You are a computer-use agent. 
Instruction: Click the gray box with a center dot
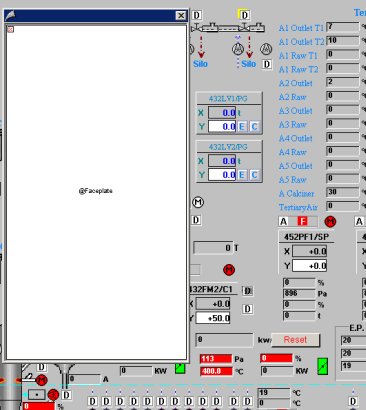pos(37,395)
